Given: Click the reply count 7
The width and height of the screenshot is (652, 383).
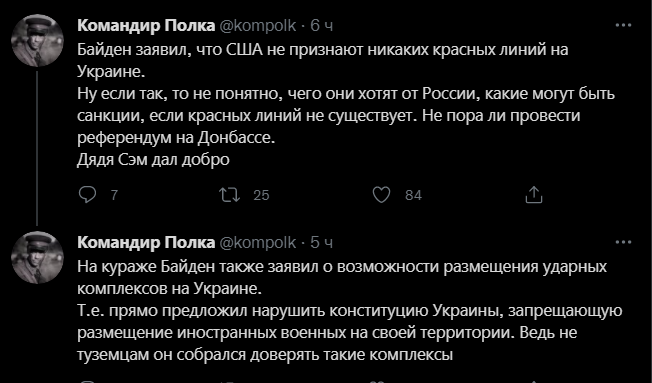Looking at the screenshot, I should [x=114, y=195].
